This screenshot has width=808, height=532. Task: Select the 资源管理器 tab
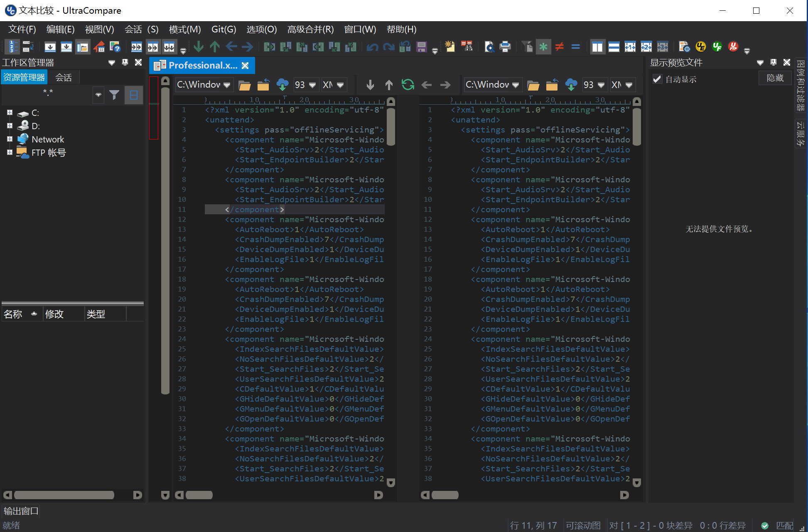(24, 77)
